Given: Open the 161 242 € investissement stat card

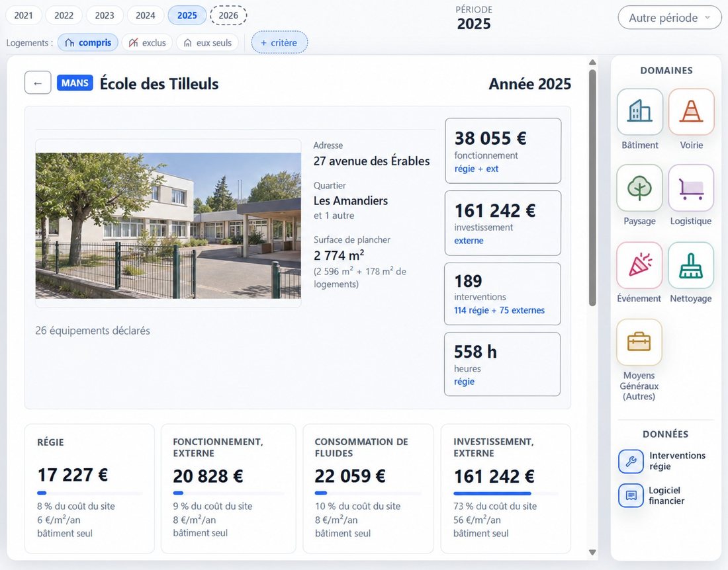Looking at the screenshot, I should coord(503,223).
